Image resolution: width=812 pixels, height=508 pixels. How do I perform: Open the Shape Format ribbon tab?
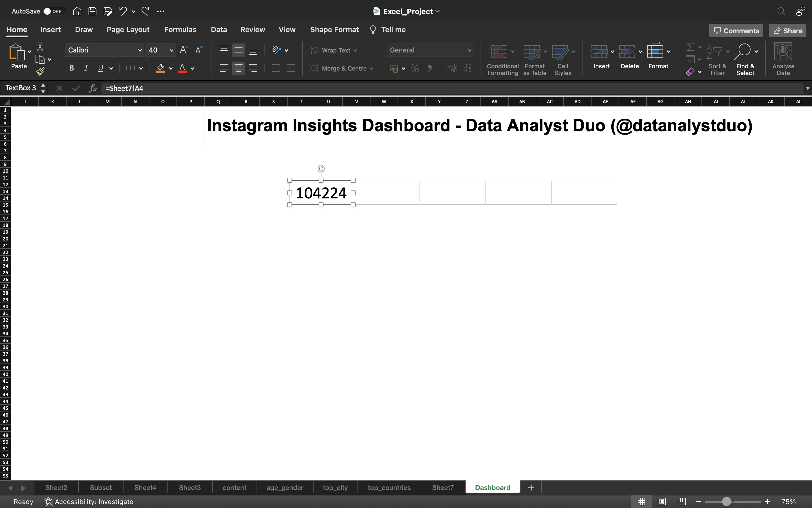coord(334,30)
